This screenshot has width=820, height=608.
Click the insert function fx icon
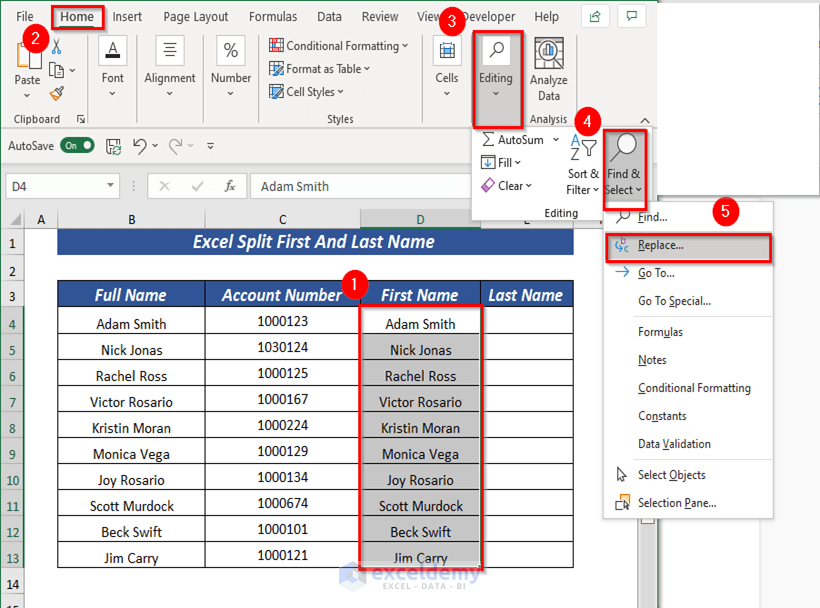(x=229, y=186)
